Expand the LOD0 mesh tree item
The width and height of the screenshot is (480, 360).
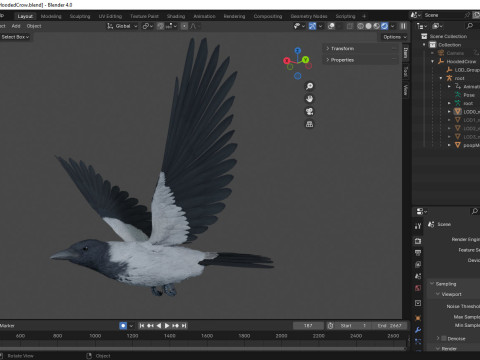pos(449,112)
